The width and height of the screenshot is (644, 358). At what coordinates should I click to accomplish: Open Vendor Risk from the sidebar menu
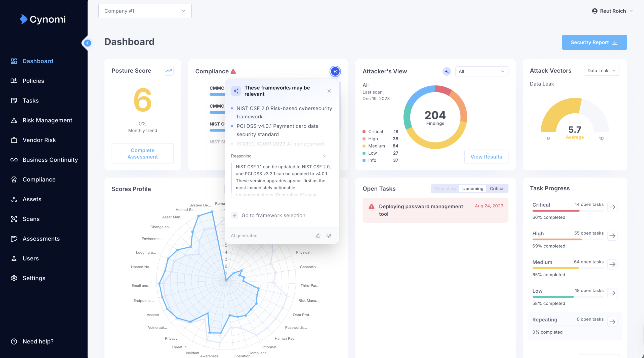tap(39, 140)
